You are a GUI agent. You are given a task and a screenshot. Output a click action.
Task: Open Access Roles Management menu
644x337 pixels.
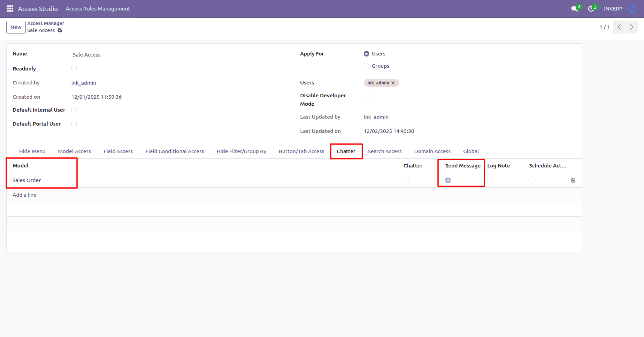point(98,9)
